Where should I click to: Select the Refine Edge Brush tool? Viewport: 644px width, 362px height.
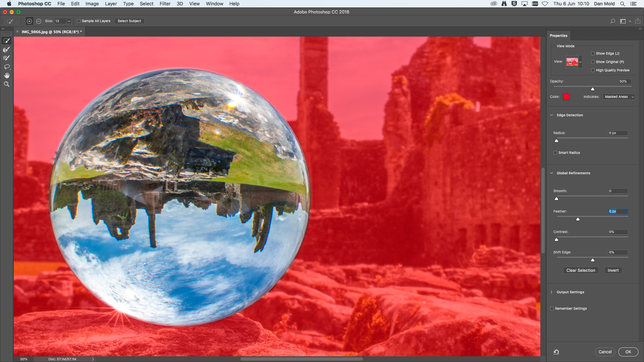[6, 49]
